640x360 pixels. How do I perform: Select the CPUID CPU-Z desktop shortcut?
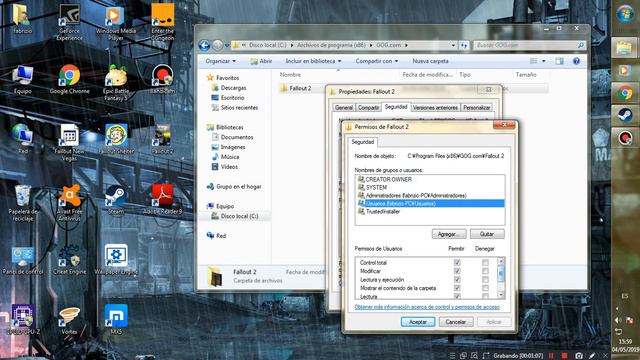[x=23, y=320]
